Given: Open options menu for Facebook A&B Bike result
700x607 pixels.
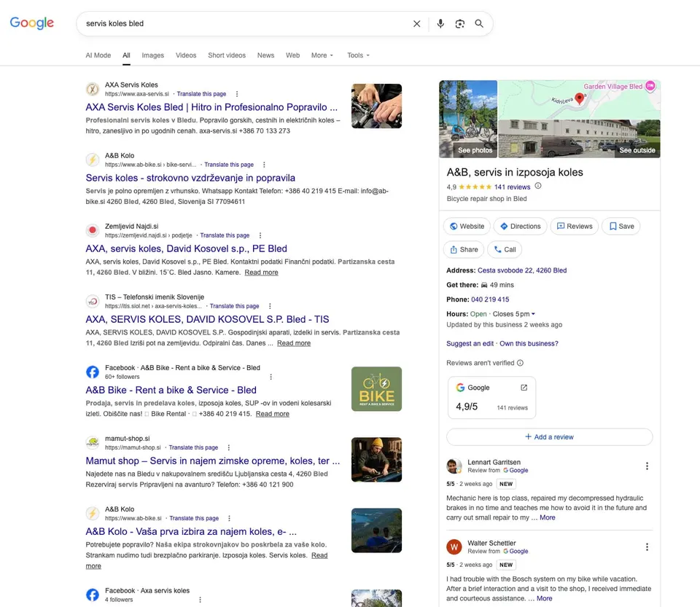Looking at the screenshot, I should pos(271,377).
